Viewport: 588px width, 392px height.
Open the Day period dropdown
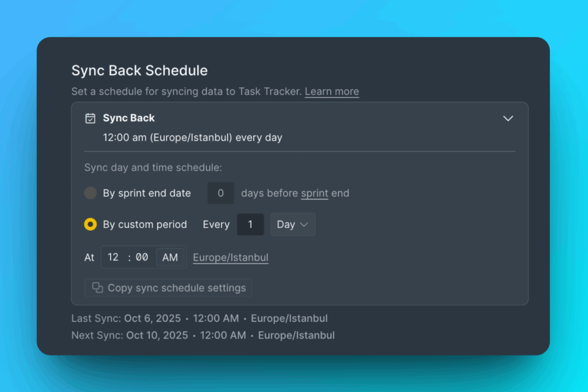293,224
